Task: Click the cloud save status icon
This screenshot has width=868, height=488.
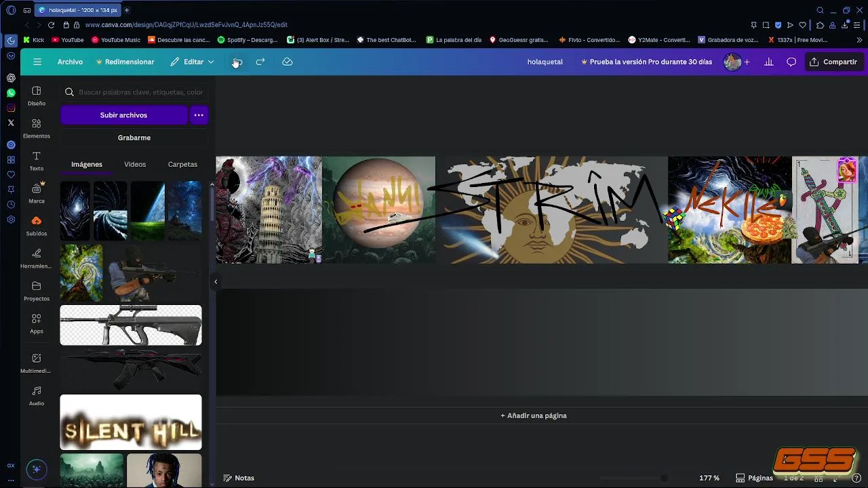Action: (x=288, y=62)
